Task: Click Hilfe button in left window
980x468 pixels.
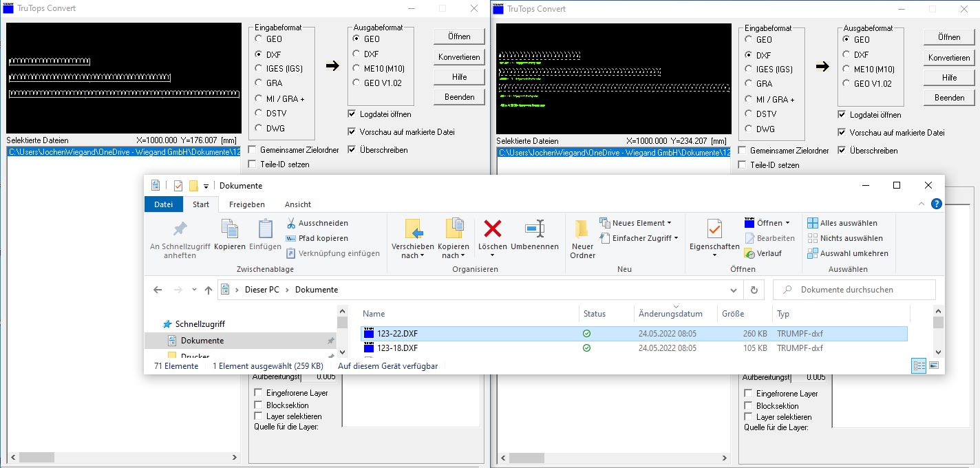Action: click(x=459, y=77)
